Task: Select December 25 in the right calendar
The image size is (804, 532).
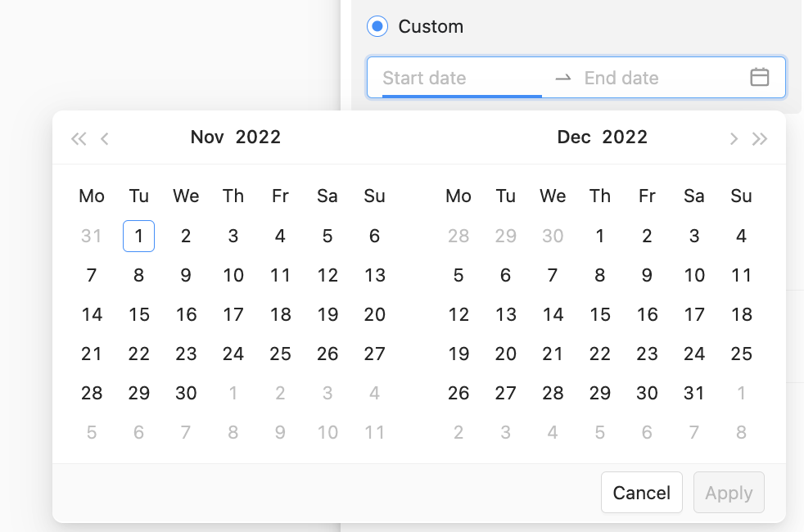Action: (x=741, y=354)
